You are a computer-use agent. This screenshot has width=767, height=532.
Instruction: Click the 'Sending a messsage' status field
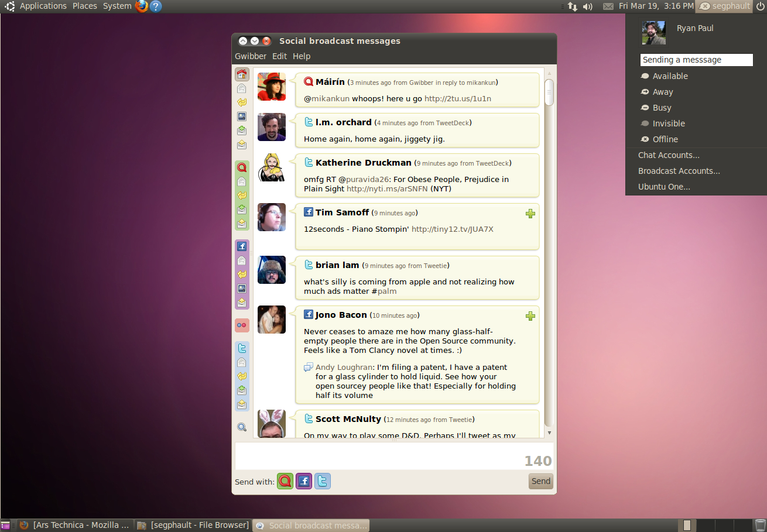coord(696,60)
